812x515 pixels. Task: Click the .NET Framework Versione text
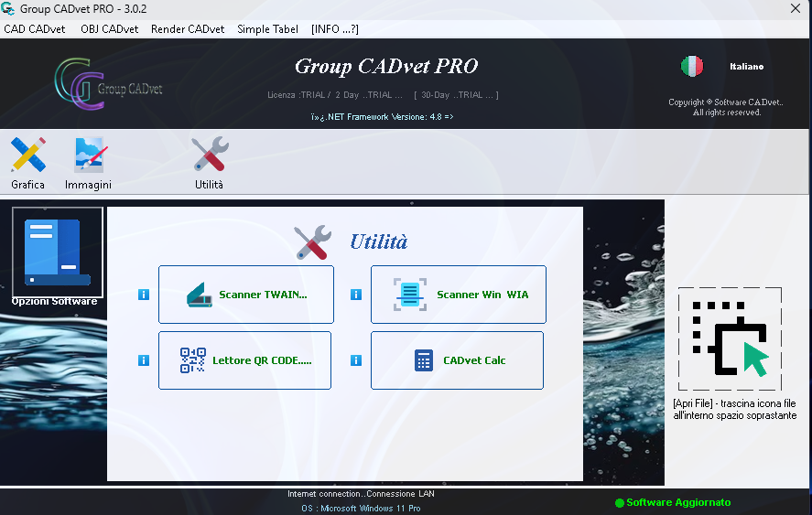pos(382,117)
